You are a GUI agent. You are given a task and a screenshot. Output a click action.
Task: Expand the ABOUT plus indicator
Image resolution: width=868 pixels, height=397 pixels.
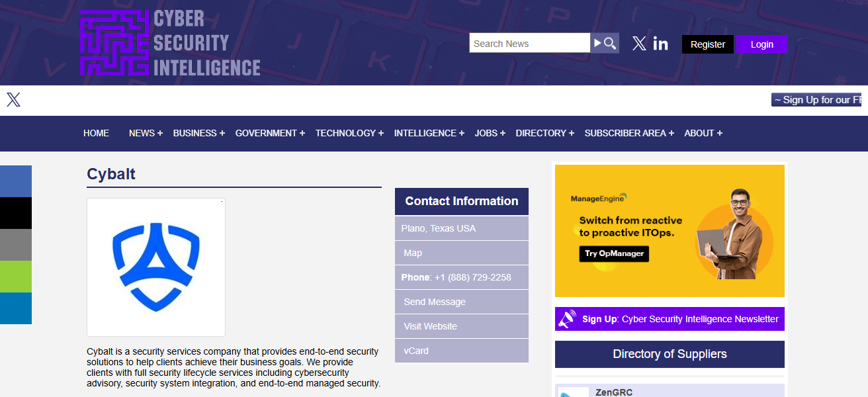tap(720, 134)
